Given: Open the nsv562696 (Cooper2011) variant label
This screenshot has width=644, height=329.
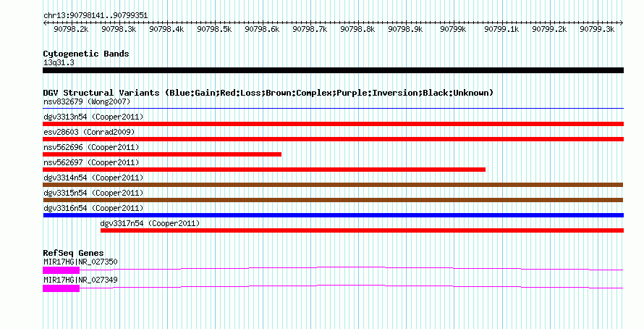Looking at the screenshot, I should coord(91,147).
